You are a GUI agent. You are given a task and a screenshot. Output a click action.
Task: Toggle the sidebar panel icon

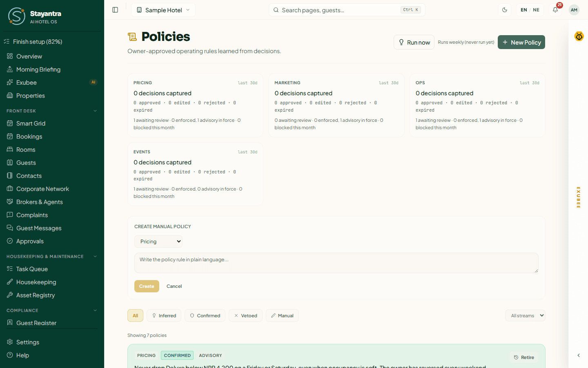tap(115, 10)
